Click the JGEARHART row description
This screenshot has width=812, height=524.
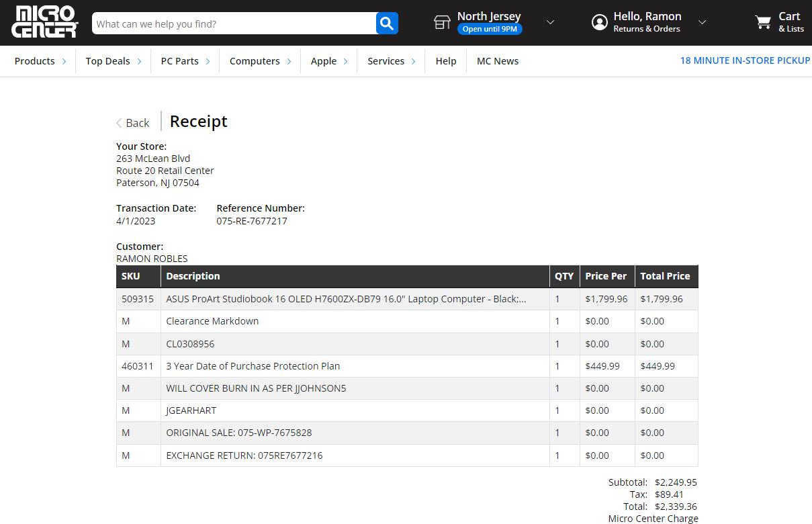[191, 410]
